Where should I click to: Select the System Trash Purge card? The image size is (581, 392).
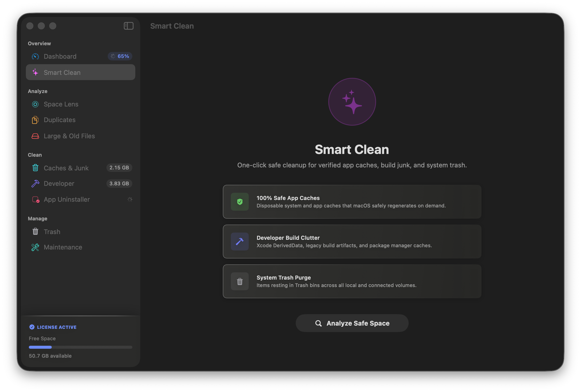pyautogui.click(x=352, y=281)
